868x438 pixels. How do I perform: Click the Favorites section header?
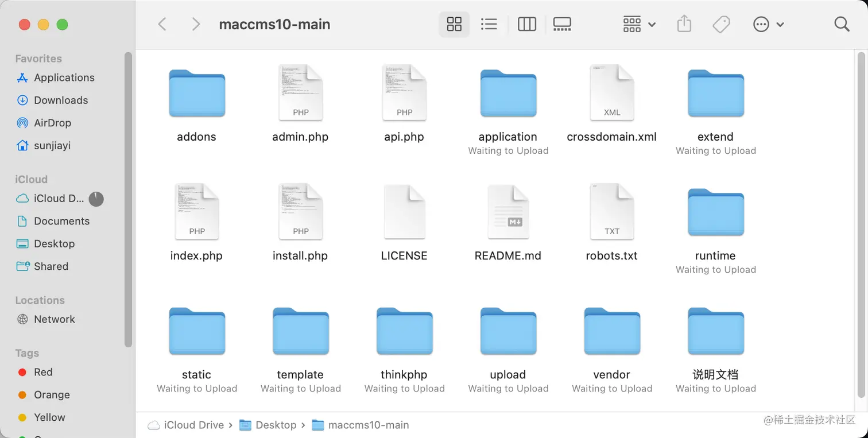38,59
